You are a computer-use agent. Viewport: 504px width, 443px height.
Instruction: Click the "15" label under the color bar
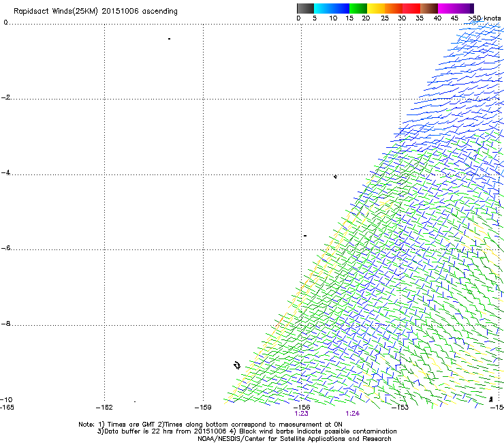[x=349, y=18]
